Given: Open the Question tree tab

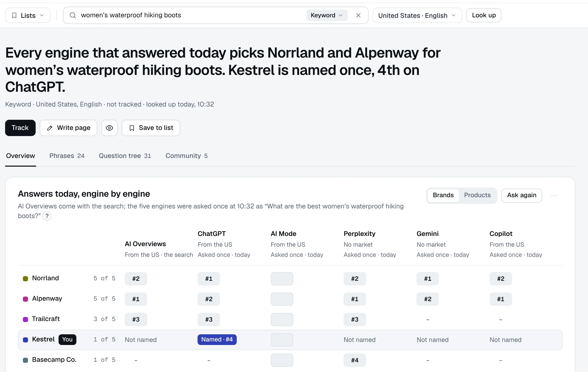Looking at the screenshot, I should click(125, 156).
